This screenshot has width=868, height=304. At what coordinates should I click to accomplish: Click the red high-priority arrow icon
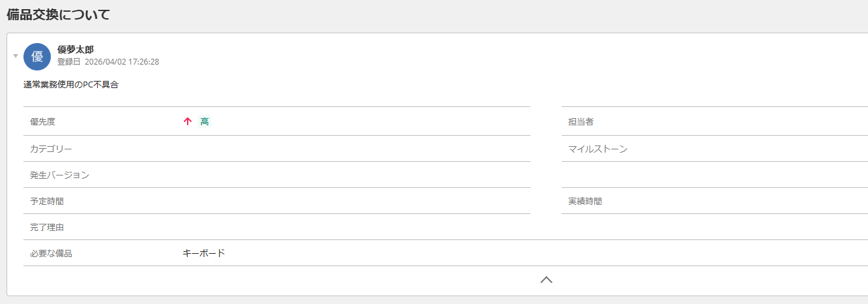tap(188, 121)
